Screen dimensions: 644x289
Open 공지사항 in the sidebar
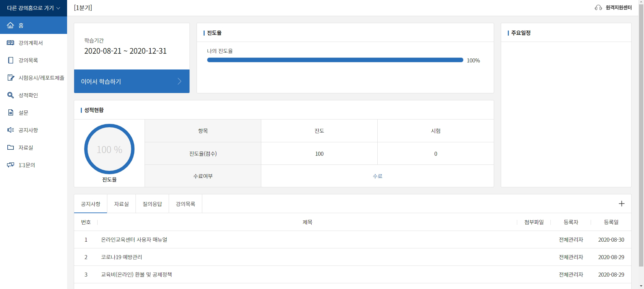tap(34, 130)
